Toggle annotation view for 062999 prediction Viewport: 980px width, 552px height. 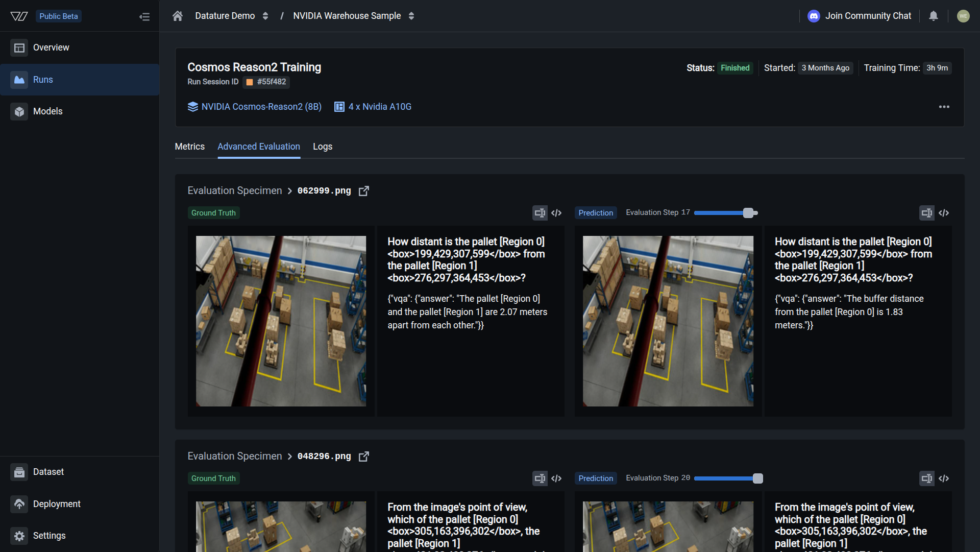(927, 213)
